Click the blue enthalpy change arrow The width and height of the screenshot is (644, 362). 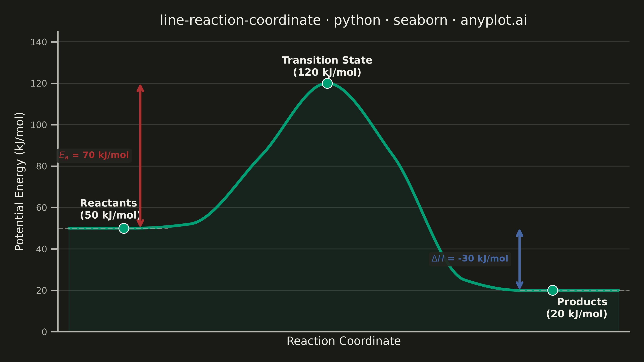[519, 259]
